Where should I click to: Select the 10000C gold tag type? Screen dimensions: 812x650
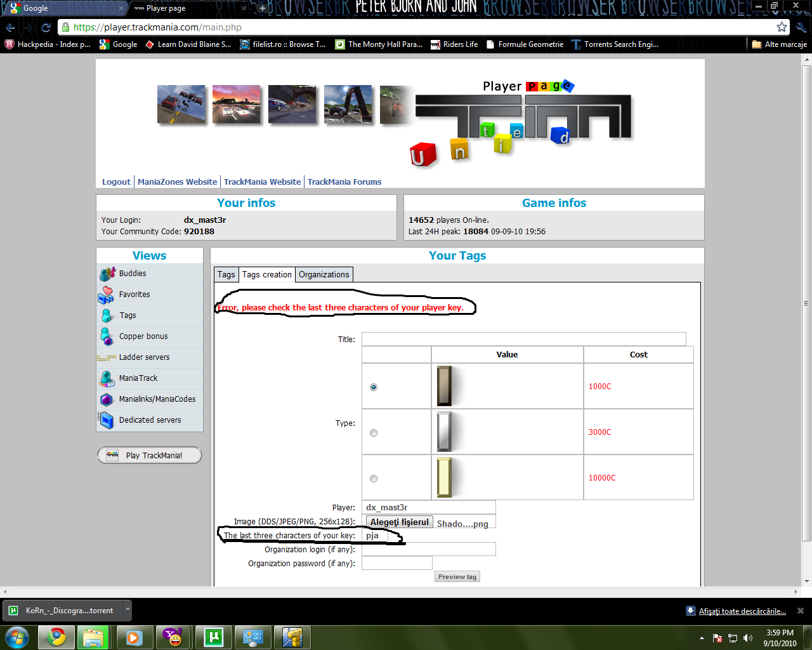point(374,479)
